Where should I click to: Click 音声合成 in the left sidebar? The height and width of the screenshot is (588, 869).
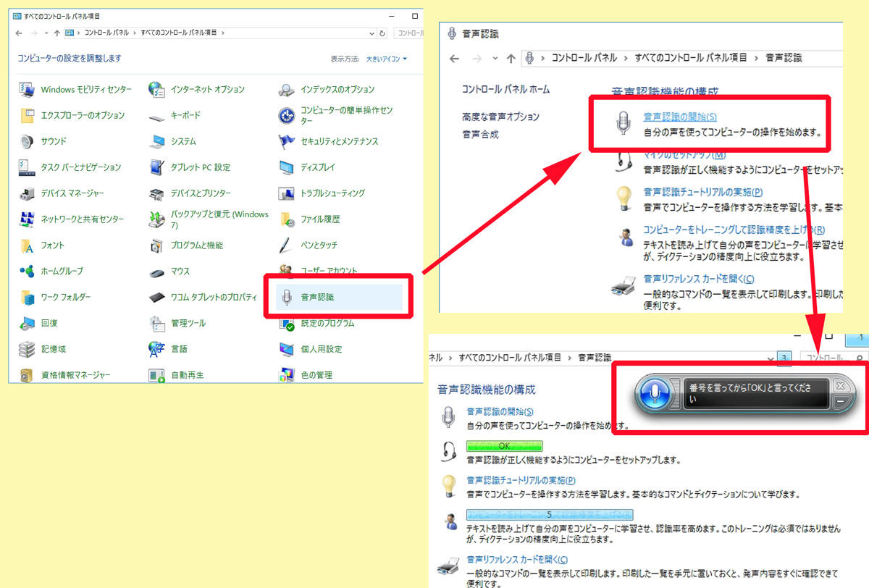[x=480, y=134]
